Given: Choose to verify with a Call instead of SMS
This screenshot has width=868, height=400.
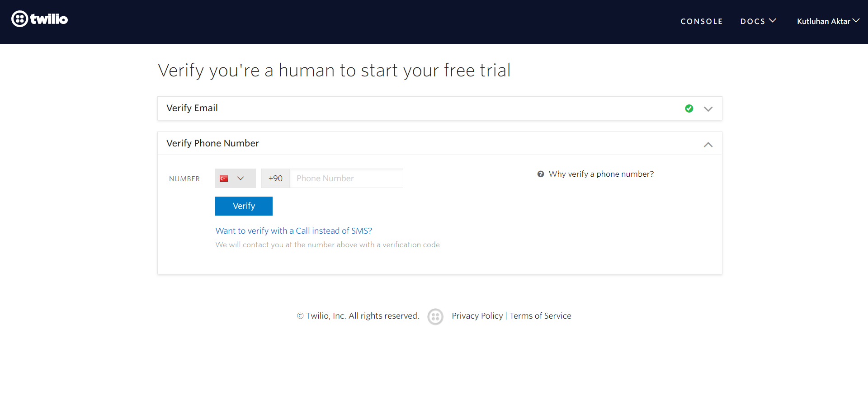Looking at the screenshot, I should click(293, 231).
